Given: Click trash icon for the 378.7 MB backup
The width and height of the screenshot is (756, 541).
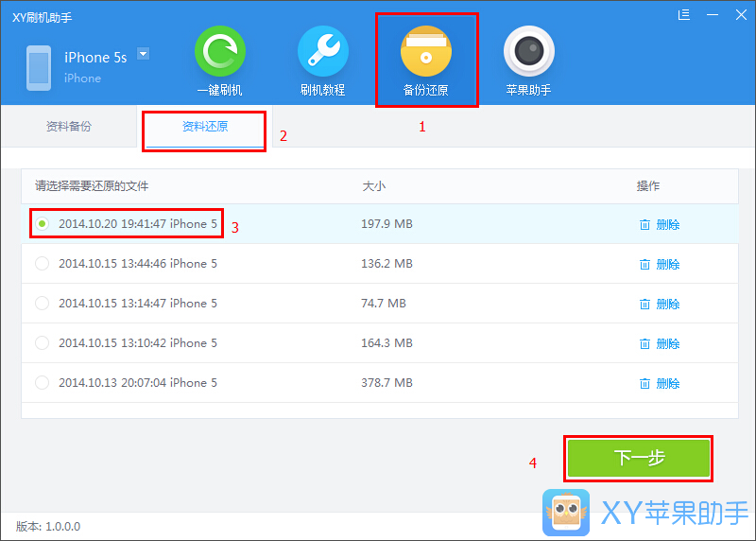Looking at the screenshot, I should 644,384.
